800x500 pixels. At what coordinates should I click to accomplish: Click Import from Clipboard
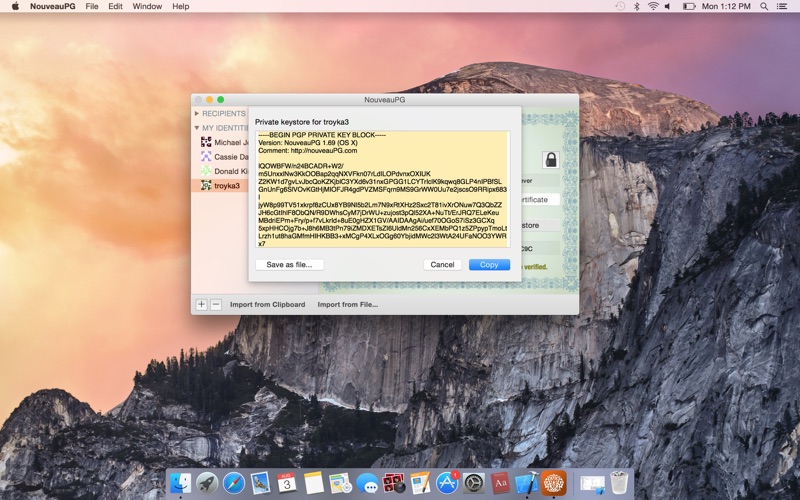[x=267, y=304]
